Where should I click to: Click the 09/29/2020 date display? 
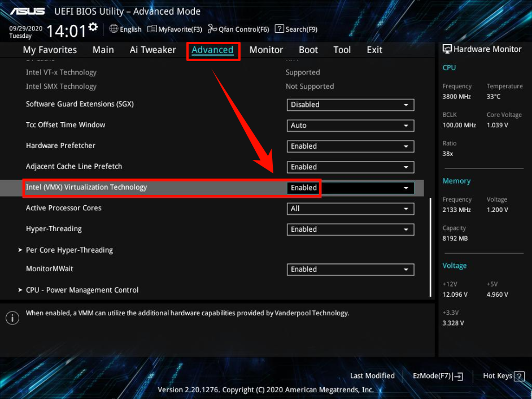pos(26,28)
